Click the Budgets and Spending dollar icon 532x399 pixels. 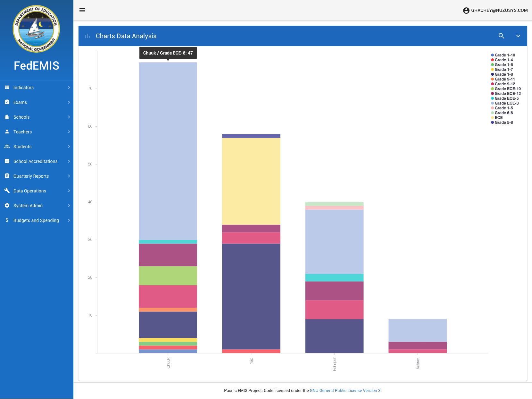(7, 220)
